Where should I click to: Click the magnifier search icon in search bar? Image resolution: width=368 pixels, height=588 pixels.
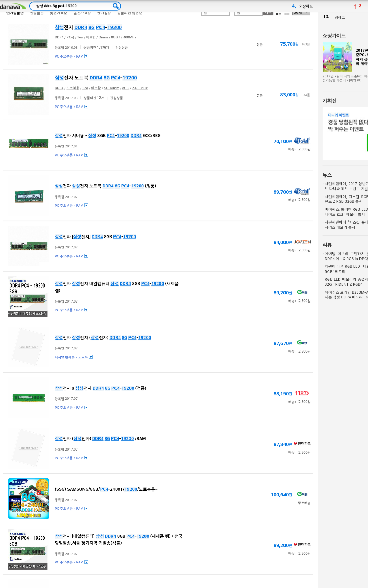[x=116, y=6]
